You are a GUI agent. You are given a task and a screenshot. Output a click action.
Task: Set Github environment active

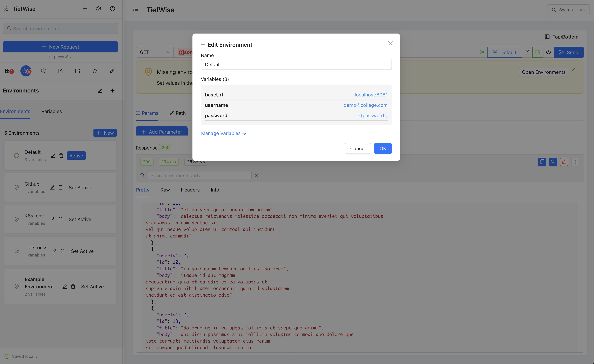click(x=80, y=188)
